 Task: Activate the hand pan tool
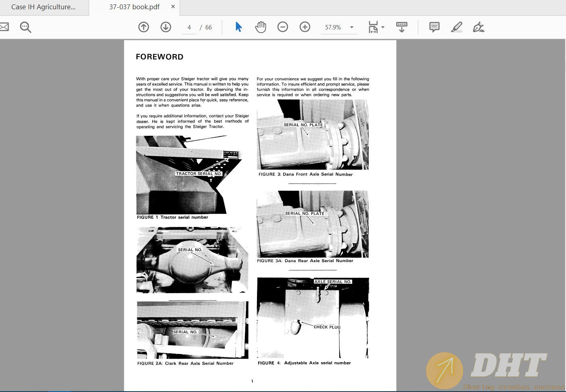pyautogui.click(x=261, y=27)
